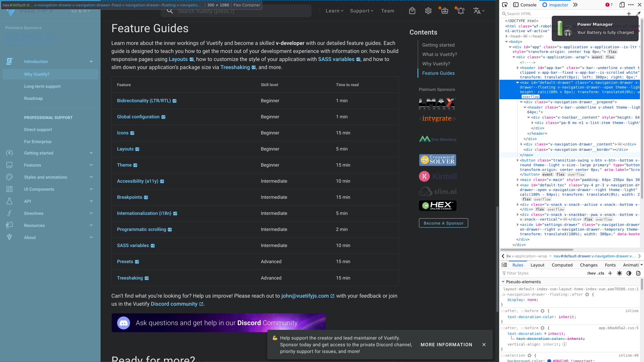The image size is (644, 362).
Task: Toggle :hov pseudo-class panel
Action: [x=591, y=274]
